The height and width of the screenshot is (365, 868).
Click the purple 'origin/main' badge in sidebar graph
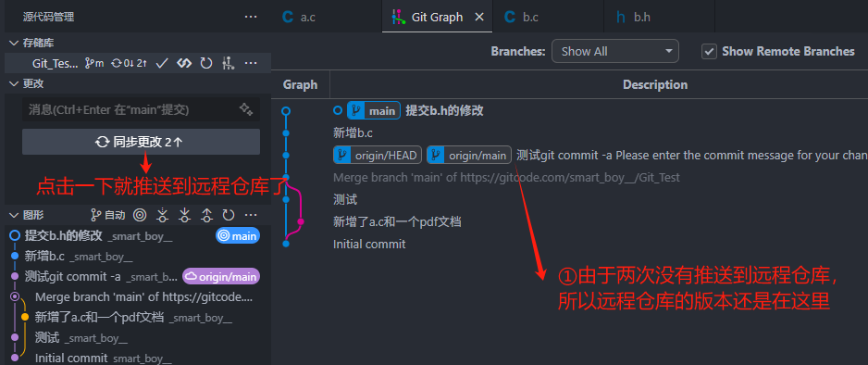coord(221,276)
